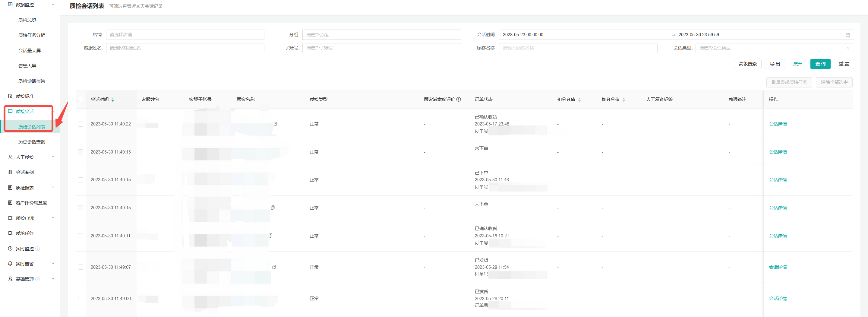Sort by 加分分值 column arrows
The height and width of the screenshot is (317, 868).
coord(624,100)
